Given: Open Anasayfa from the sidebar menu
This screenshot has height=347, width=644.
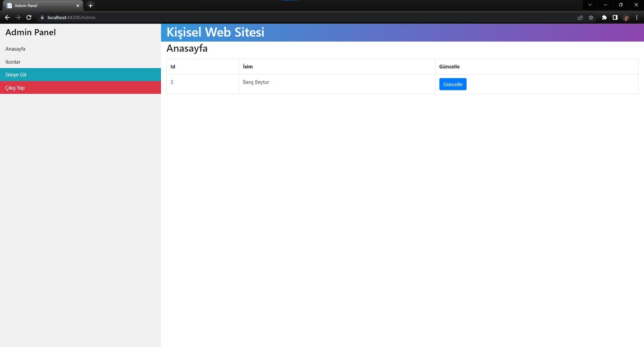Looking at the screenshot, I should click(15, 49).
